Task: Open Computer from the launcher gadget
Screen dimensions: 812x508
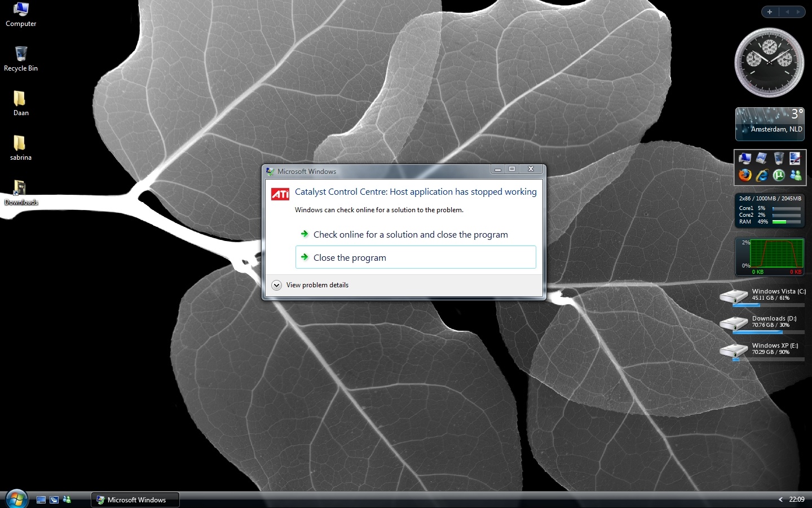Action: point(744,159)
